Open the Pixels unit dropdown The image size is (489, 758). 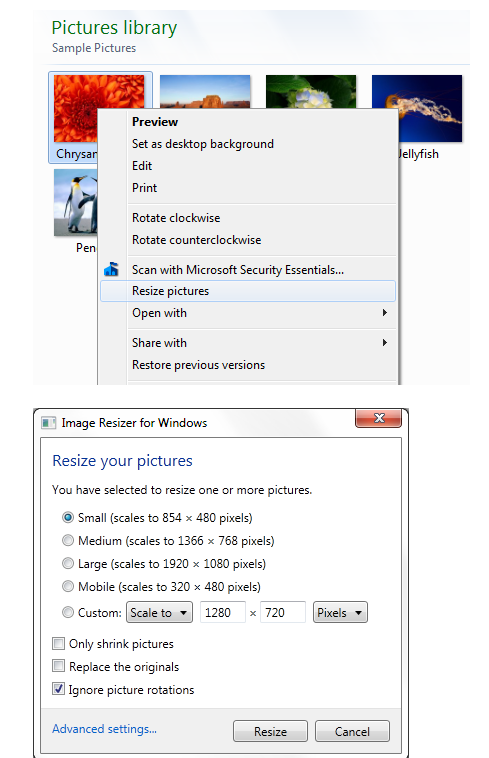(x=340, y=612)
